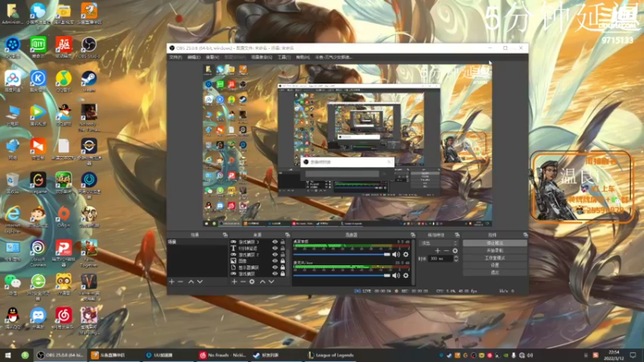
Task: Open the 文件(F) menu in OBS
Action: [x=175, y=57]
